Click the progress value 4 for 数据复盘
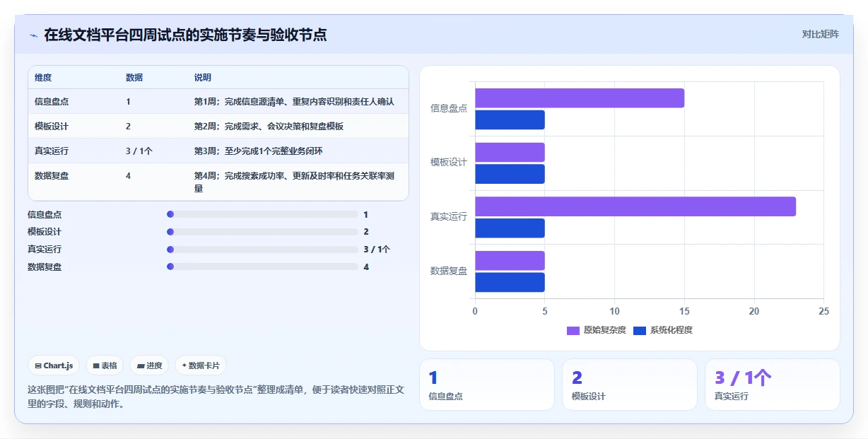Image resolution: width=868 pixels, height=439 pixels. coord(366,267)
